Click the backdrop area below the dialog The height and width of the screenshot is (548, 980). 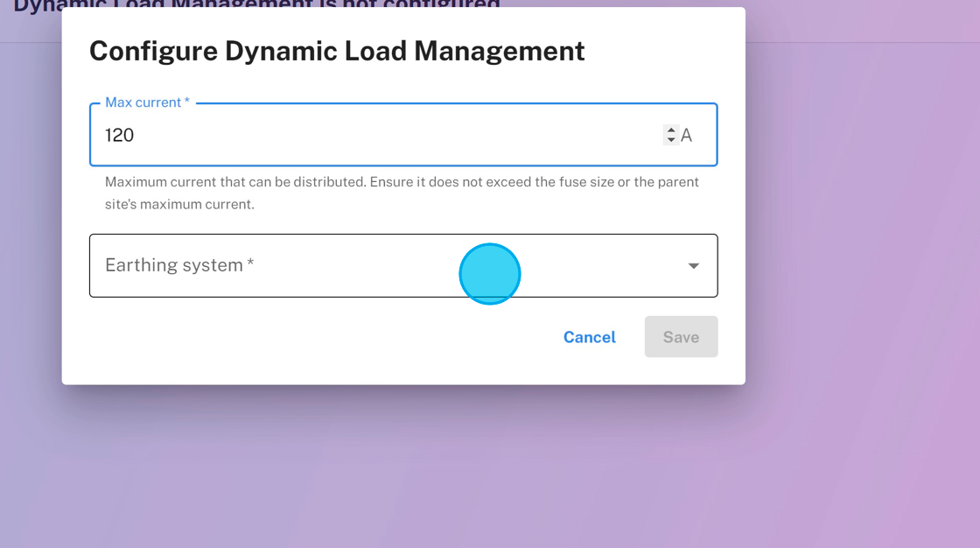pos(402,464)
